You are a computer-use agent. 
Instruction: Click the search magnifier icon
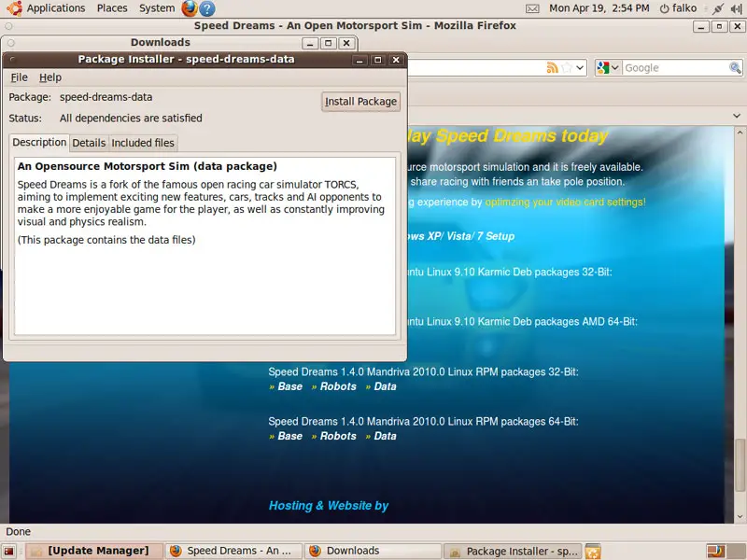[x=735, y=68]
